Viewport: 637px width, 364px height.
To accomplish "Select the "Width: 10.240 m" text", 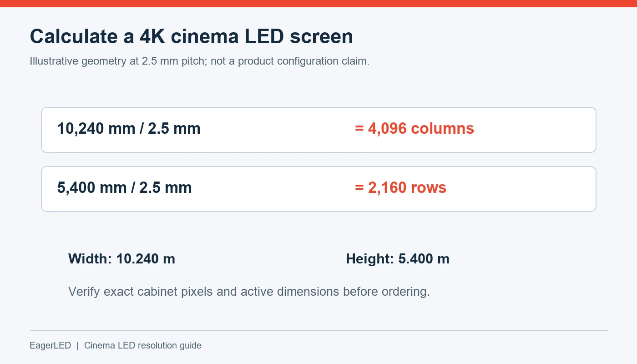I will [x=121, y=259].
